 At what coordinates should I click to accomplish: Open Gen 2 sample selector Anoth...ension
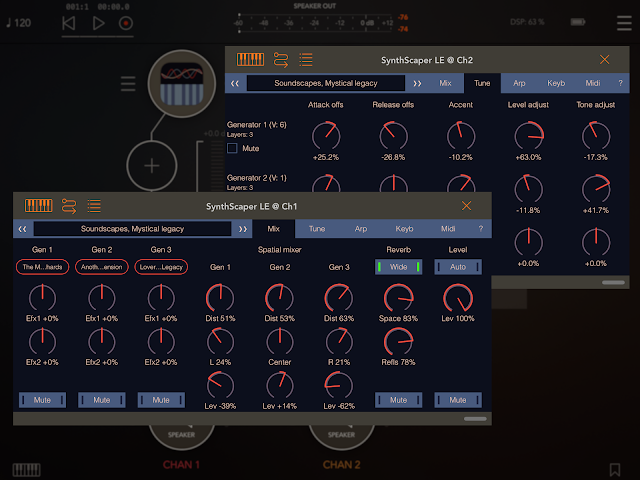[102, 267]
